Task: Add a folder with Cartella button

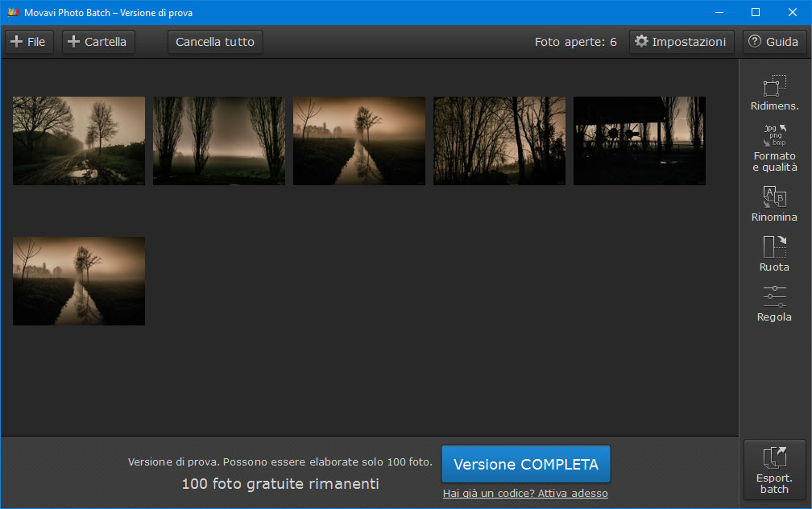Action: 97,42
